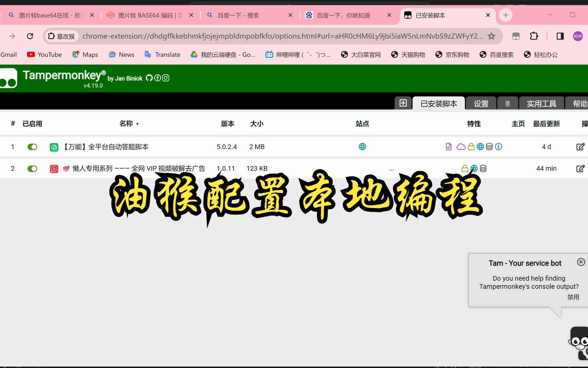Open the create new script icon
This screenshot has height=368, width=588.
coord(403,103)
